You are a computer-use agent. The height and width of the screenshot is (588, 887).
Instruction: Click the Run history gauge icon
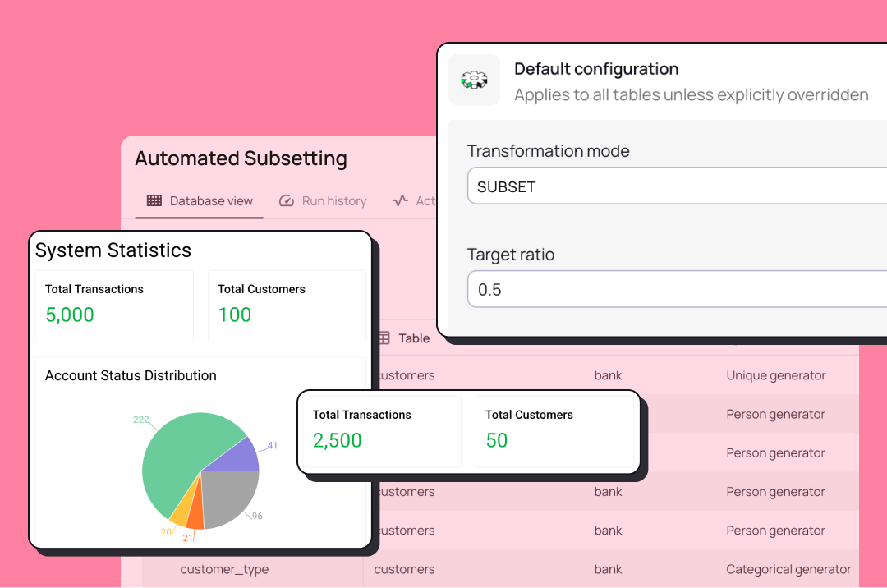click(287, 200)
